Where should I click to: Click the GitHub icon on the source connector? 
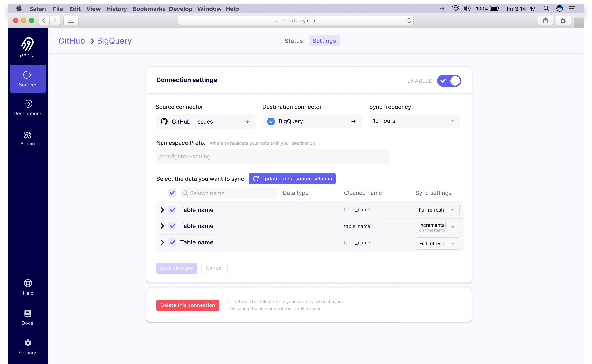tap(164, 121)
